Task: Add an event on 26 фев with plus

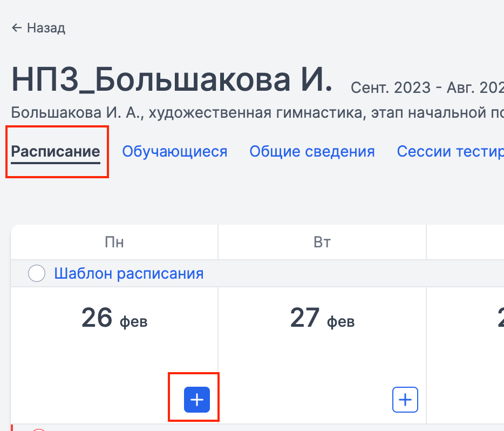Action: point(197,400)
